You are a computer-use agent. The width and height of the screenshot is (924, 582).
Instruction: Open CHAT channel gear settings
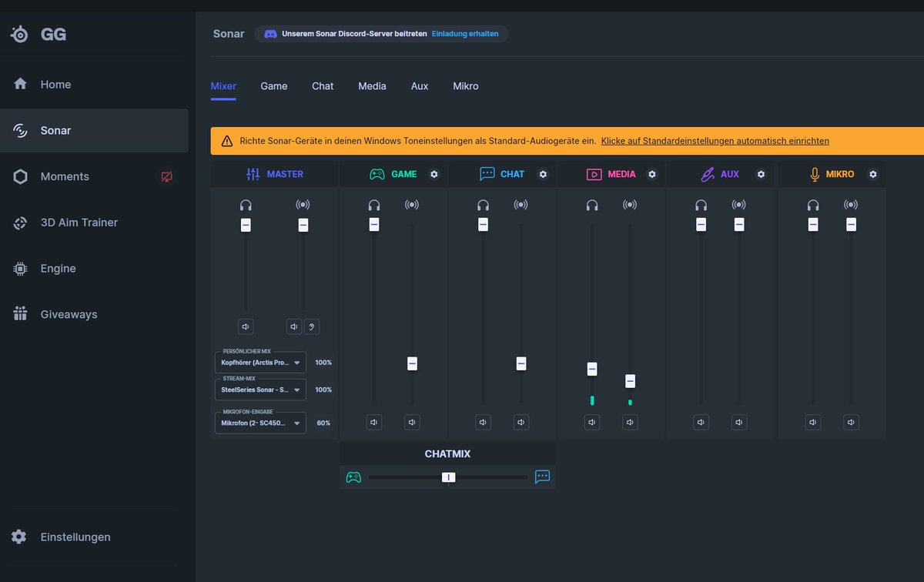coord(543,174)
